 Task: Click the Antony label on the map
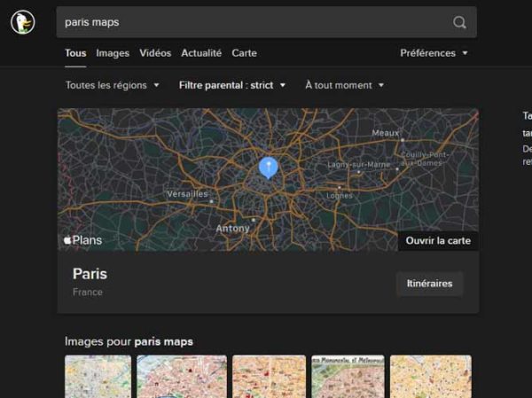232,229
